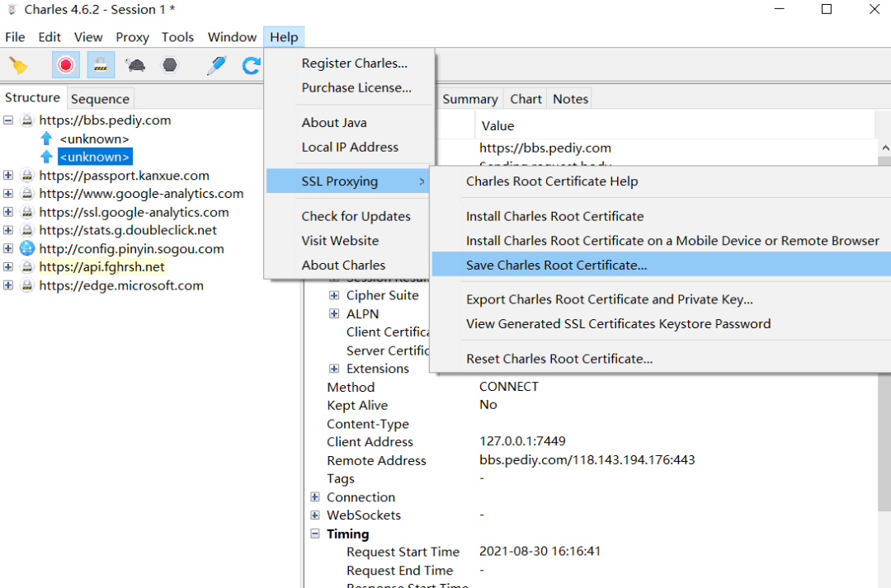The width and height of the screenshot is (891, 588).
Task: Click the globe icon beside config.pinyin.sogou.com
Action: point(27,248)
